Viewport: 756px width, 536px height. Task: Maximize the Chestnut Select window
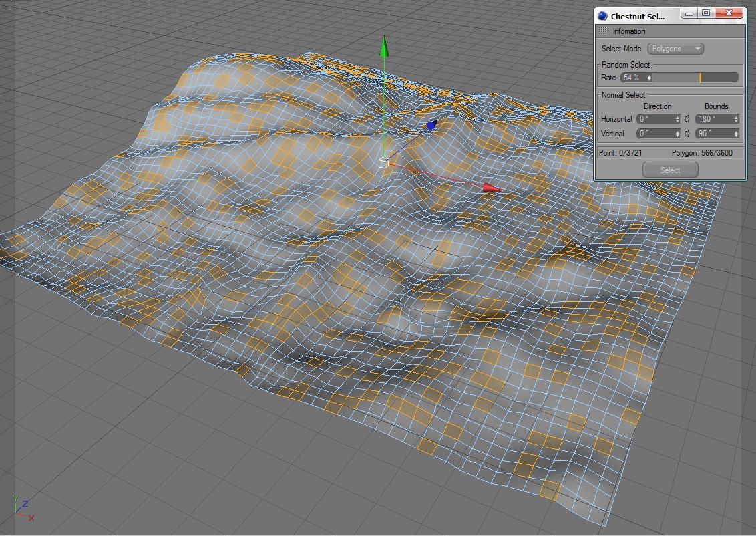(x=706, y=13)
